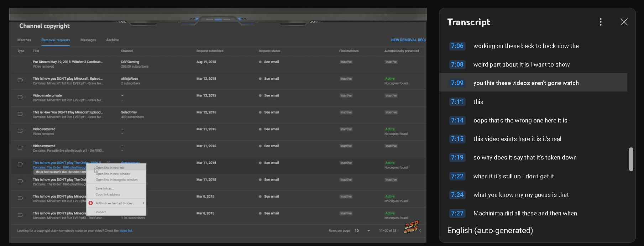Click the video icon in the SelectPlay row

pos(20,114)
